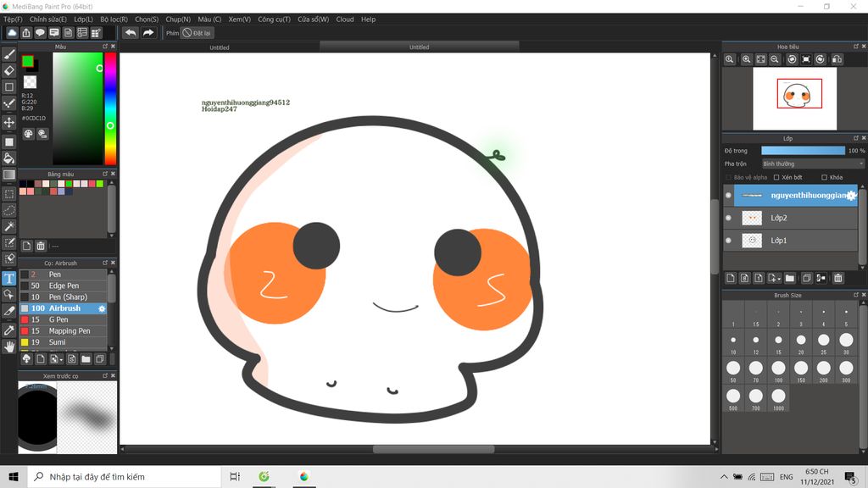This screenshot has width=868, height=488.
Task: Zoom in on the navigator panel
Action: click(x=746, y=59)
